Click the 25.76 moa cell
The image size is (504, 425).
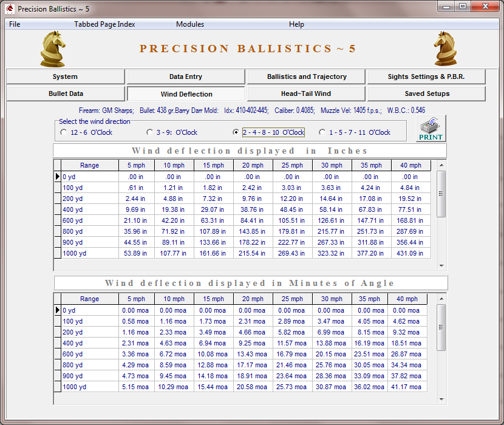(332, 365)
